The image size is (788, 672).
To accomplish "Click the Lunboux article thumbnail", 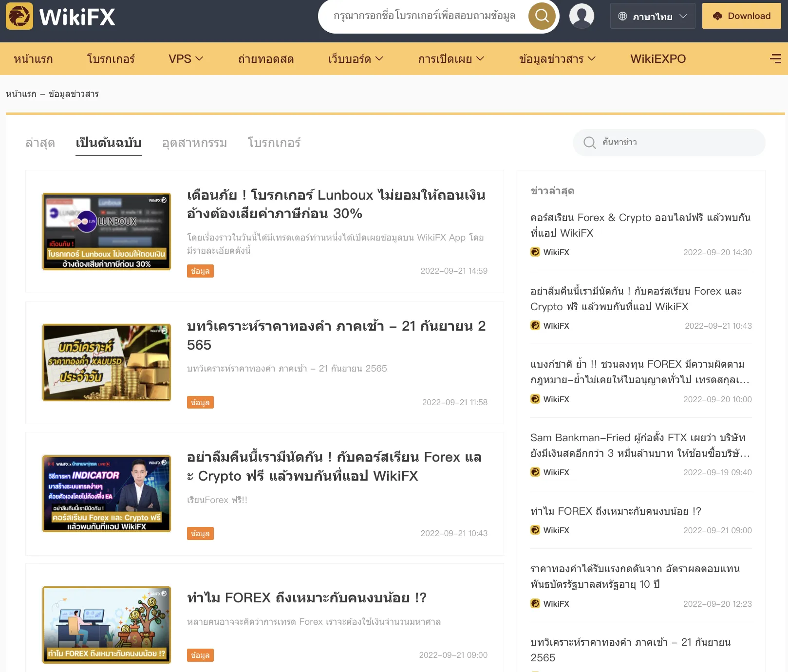I will [x=107, y=231].
